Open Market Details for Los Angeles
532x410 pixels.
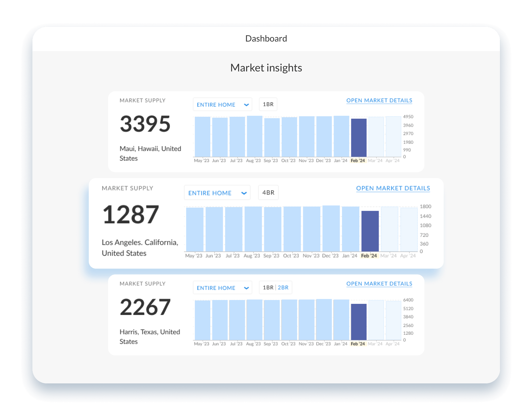[393, 188]
